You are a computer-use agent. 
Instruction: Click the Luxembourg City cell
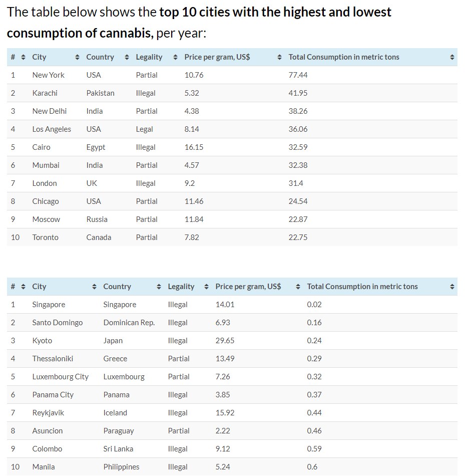coord(60,377)
